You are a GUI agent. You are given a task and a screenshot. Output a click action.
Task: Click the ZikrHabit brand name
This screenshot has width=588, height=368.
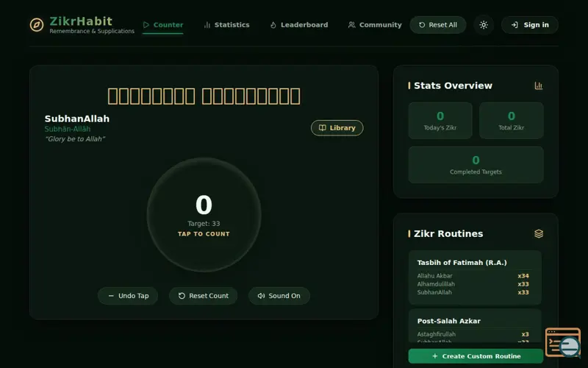coord(81,21)
